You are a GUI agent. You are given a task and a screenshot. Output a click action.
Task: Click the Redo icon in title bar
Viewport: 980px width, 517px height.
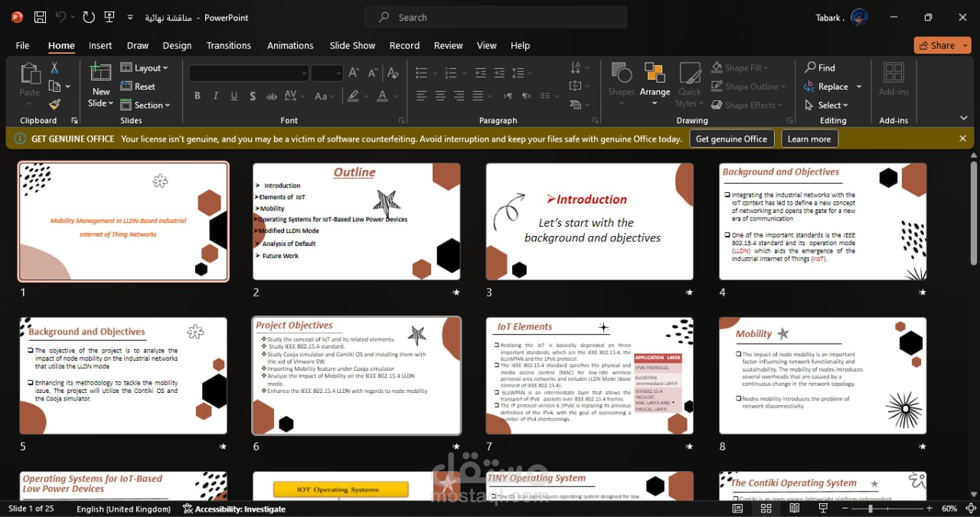pos(88,17)
